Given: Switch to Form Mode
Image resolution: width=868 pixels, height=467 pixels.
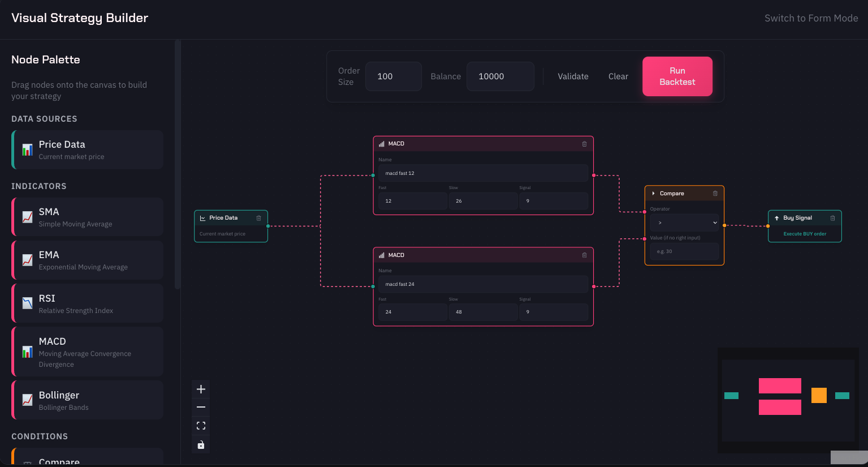Looking at the screenshot, I should (x=811, y=18).
